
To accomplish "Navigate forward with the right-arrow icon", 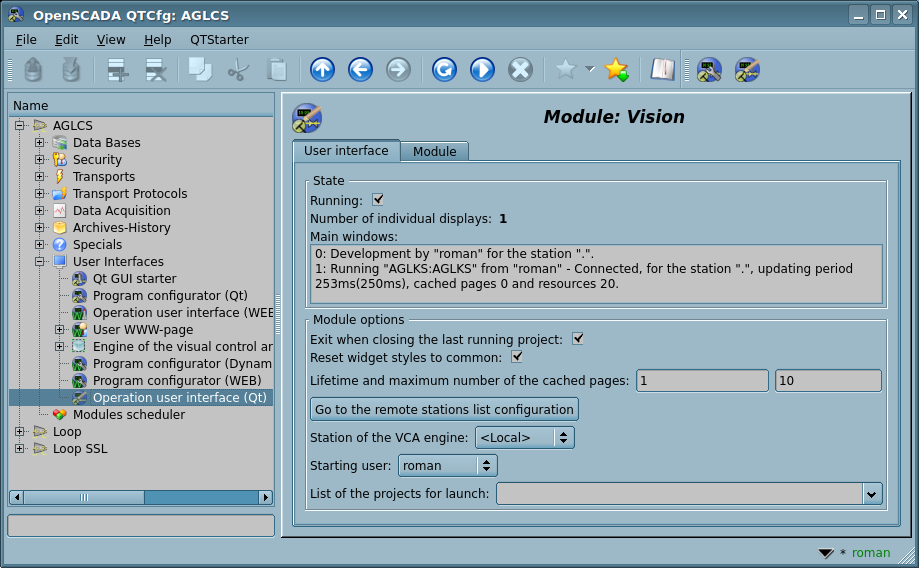I will tap(399, 70).
